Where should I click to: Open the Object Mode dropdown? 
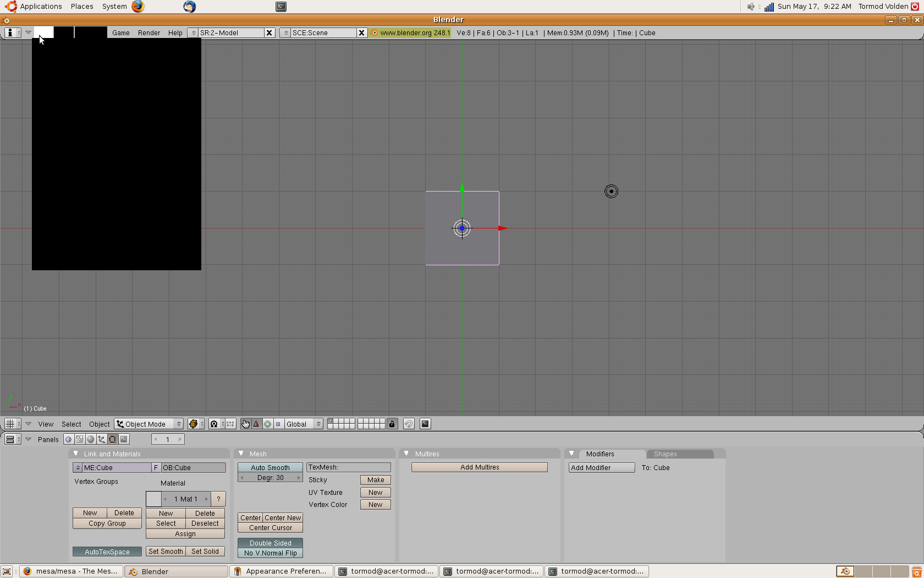[149, 424]
